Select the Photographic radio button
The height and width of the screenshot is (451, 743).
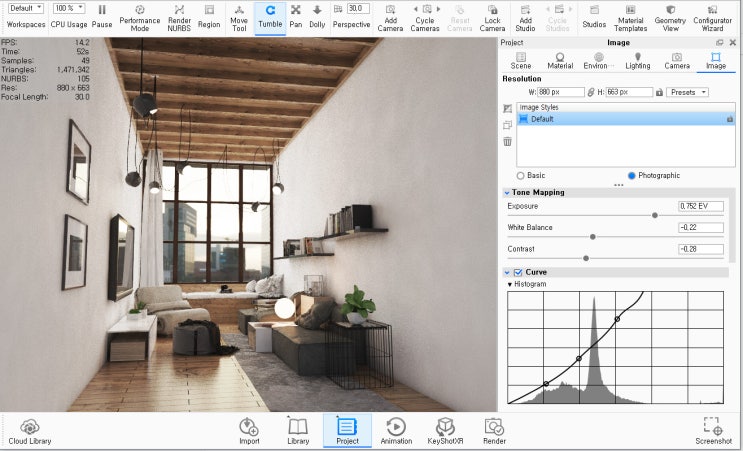pos(631,176)
